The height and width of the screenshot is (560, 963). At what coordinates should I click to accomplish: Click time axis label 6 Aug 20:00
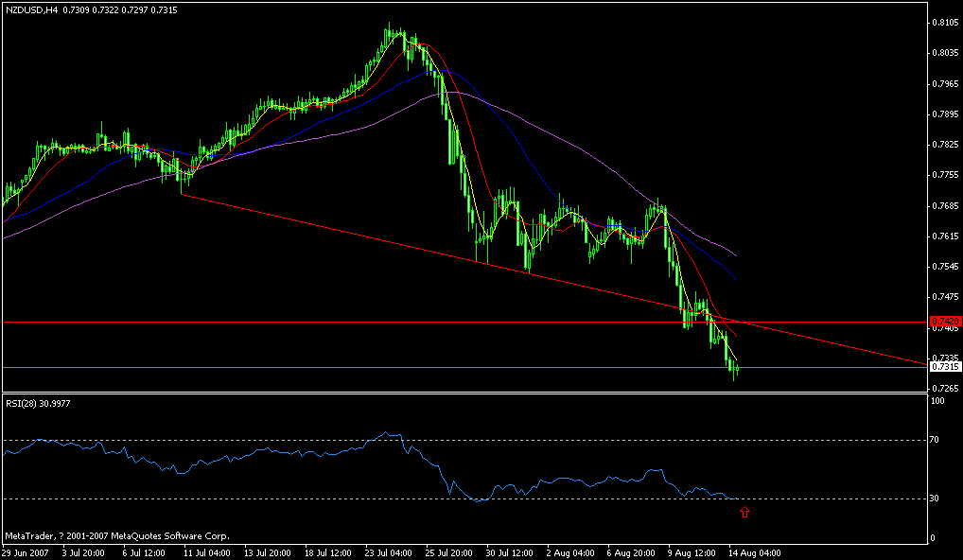click(631, 552)
